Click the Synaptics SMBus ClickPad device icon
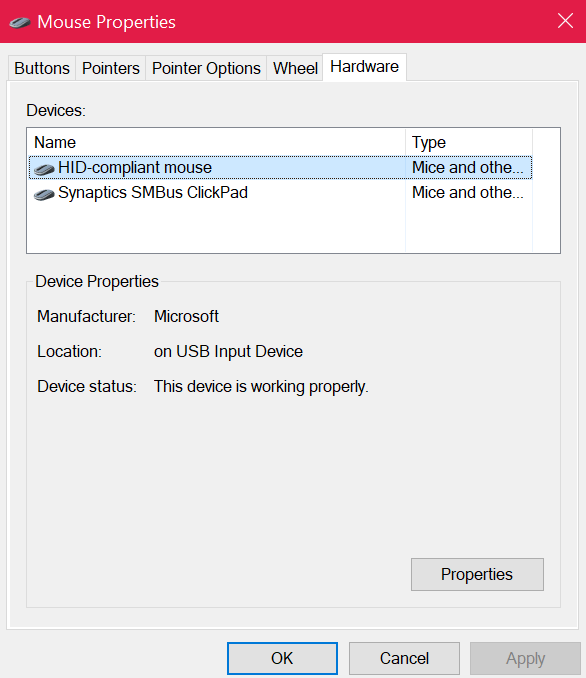 coord(44,194)
